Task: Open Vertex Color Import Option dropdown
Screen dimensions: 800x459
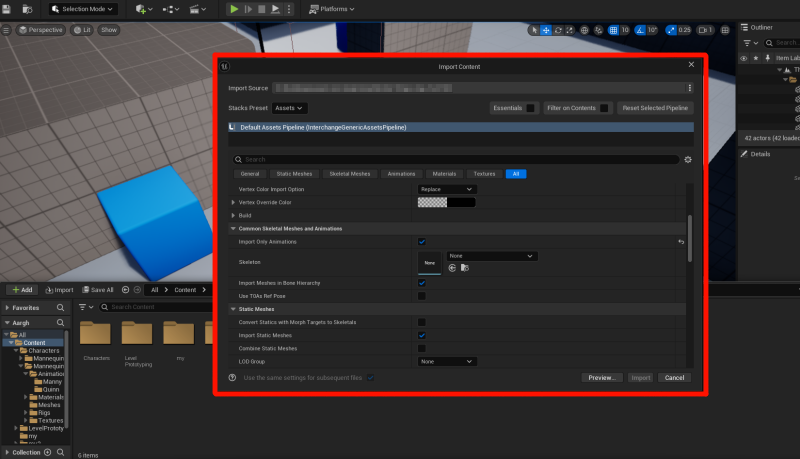Action: coord(446,189)
